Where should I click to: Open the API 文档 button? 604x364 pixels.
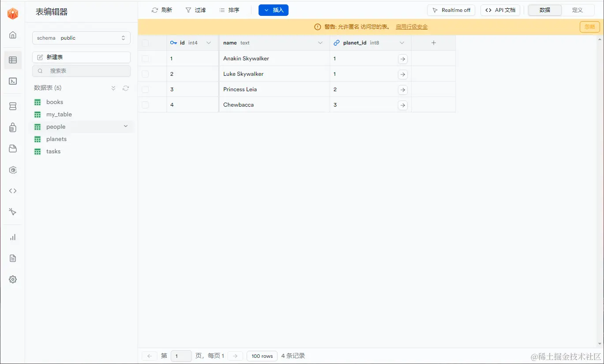(500, 10)
